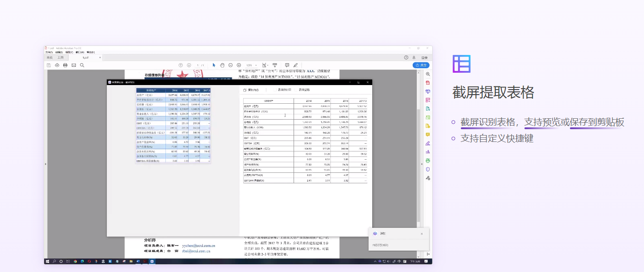
Task: Zoom out the PDF with the minus icon
Action: point(230,65)
